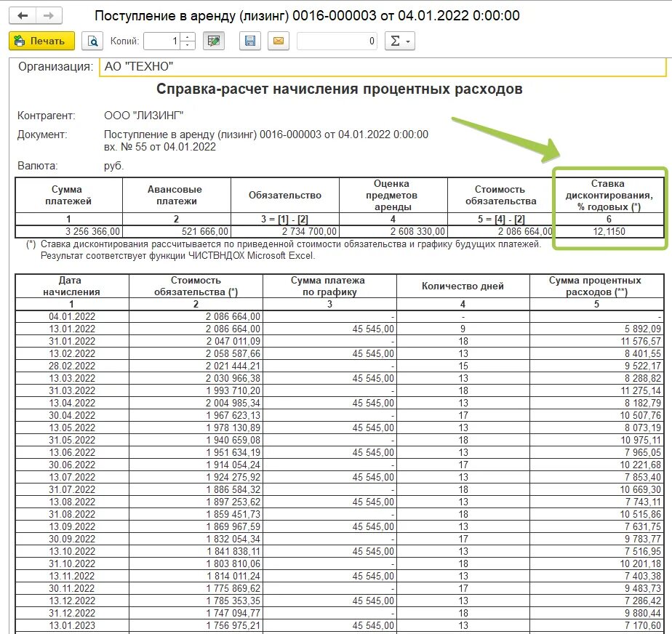Select date cell 31.01.2022
This screenshot has width=672, height=634.
[x=72, y=342]
